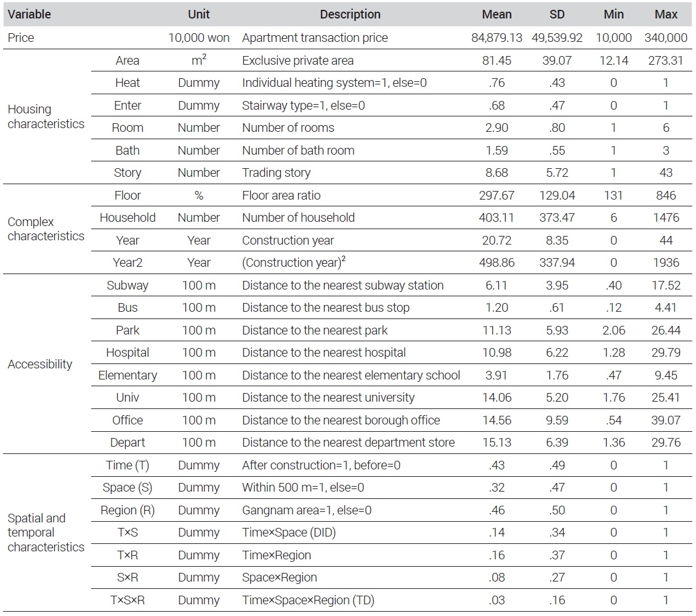This screenshot has width=696, height=616.
Task: Click 'Distance to the nearest department store'
Action: pyautogui.click(x=348, y=442)
